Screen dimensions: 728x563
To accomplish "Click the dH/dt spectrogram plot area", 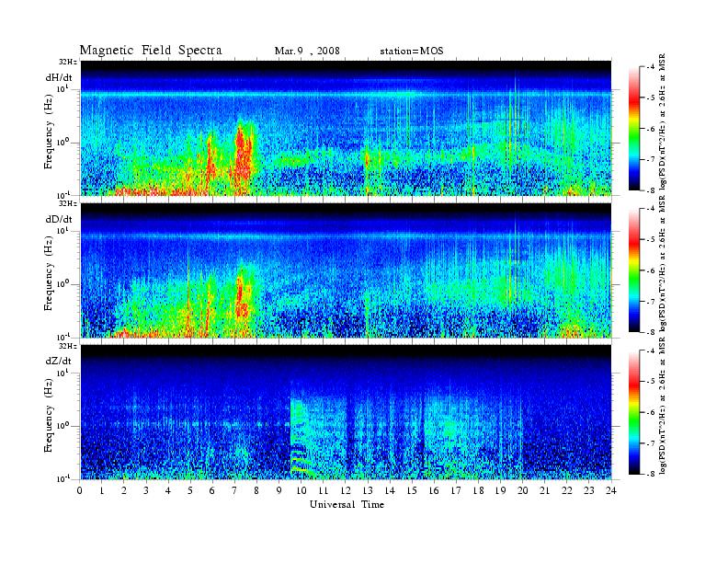I will (x=347, y=128).
